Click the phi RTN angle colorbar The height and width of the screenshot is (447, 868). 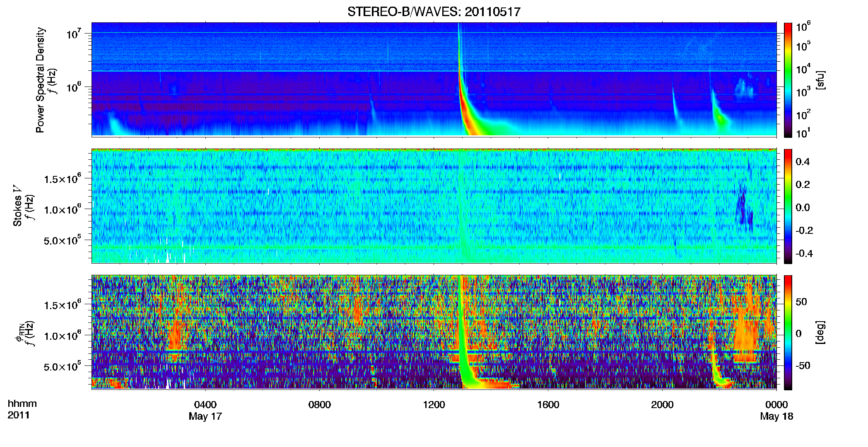pos(788,332)
